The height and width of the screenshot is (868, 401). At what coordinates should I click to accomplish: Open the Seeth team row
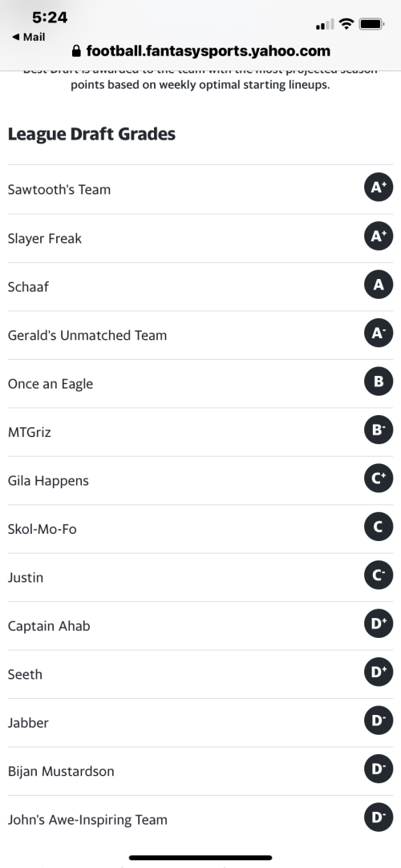[200, 674]
